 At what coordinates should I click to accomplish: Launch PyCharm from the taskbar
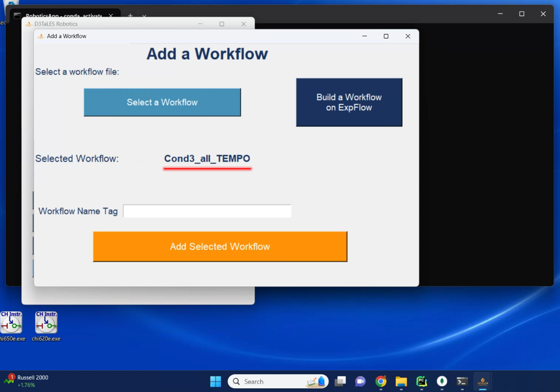pyautogui.click(x=422, y=381)
